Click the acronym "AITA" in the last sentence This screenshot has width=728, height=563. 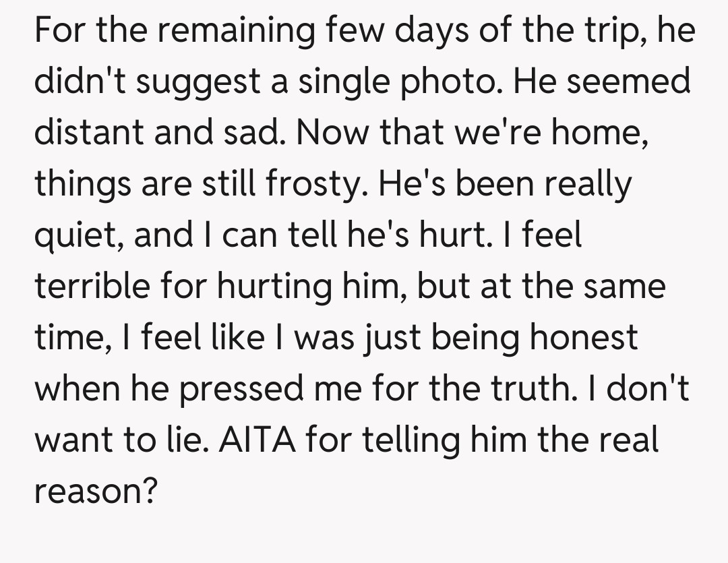260,440
